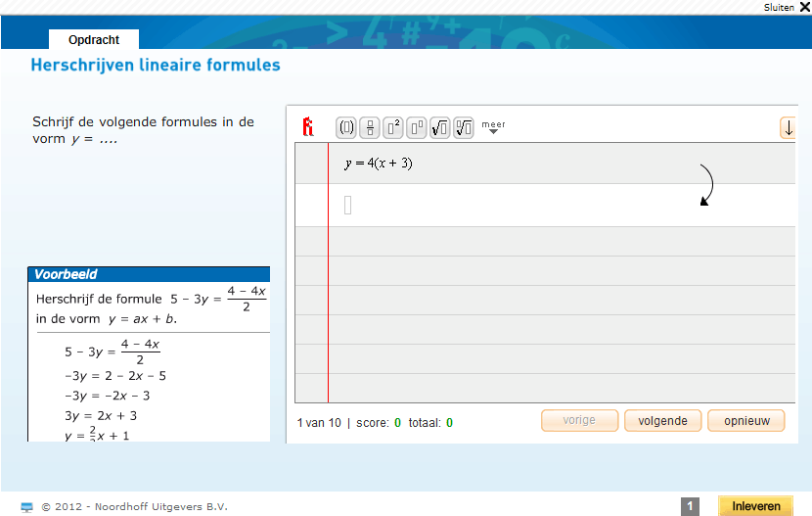Image resolution: width=812 pixels, height=516 pixels.
Task: Click the 'vorige' button
Action: [579, 421]
